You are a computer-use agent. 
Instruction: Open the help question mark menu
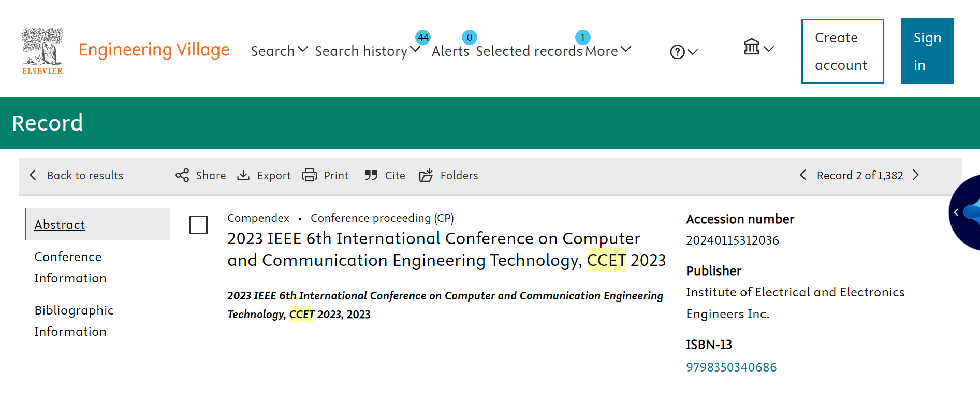(x=683, y=52)
